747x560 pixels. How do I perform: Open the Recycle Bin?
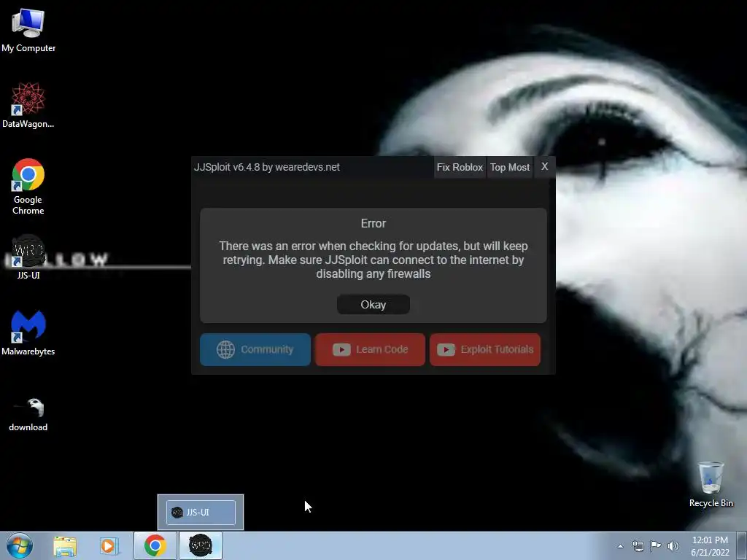click(711, 484)
